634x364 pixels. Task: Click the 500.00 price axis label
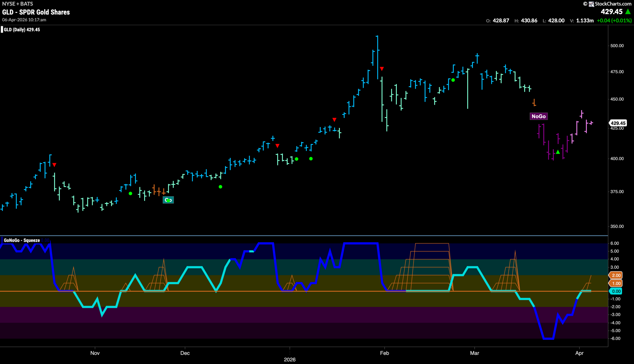[617, 46]
